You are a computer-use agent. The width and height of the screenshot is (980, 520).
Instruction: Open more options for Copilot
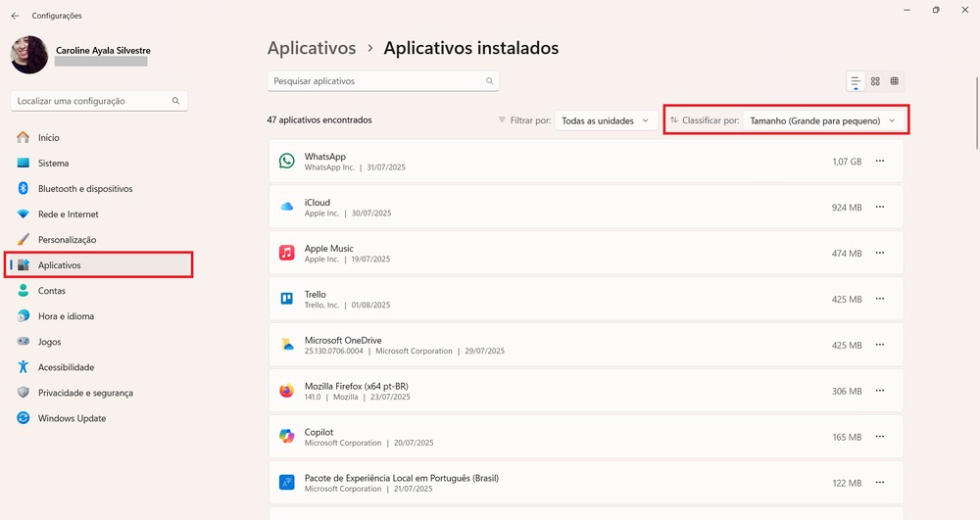880,437
